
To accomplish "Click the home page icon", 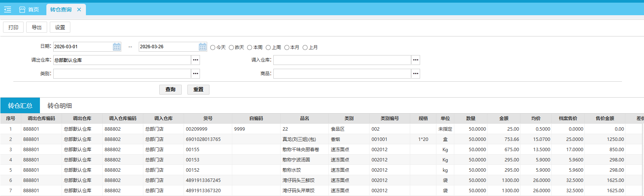I will coord(22,9).
